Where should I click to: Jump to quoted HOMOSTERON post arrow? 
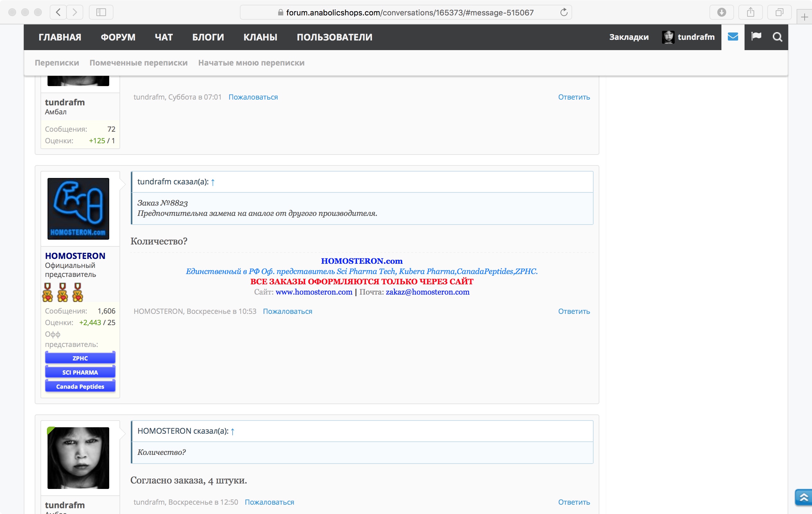[x=232, y=431]
